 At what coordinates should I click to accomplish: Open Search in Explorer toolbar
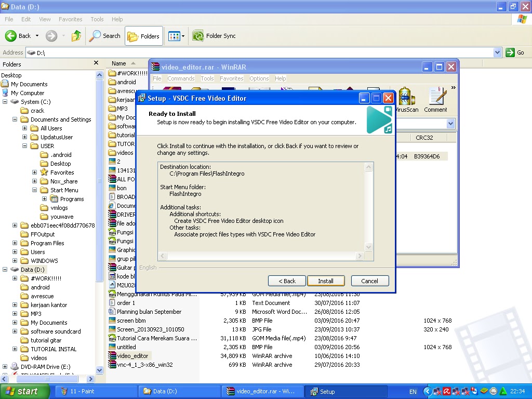pyautogui.click(x=104, y=36)
